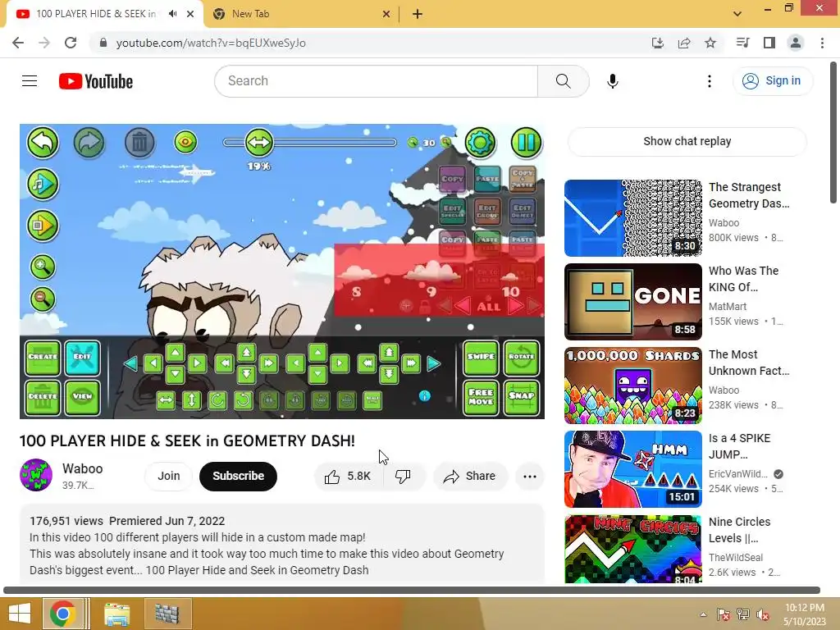The height and width of the screenshot is (630, 840).
Task: Click the search magnifier button
Action: (x=563, y=81)
